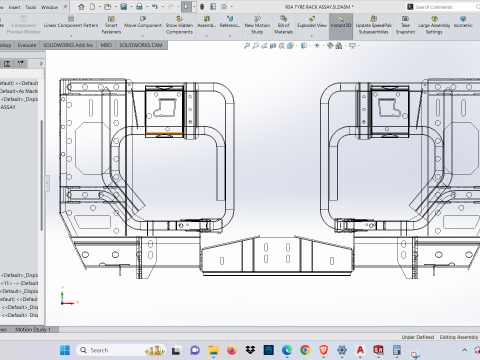480x360 pixels.
Task: Click the taskbar Search box
Action: pos(121,350)
